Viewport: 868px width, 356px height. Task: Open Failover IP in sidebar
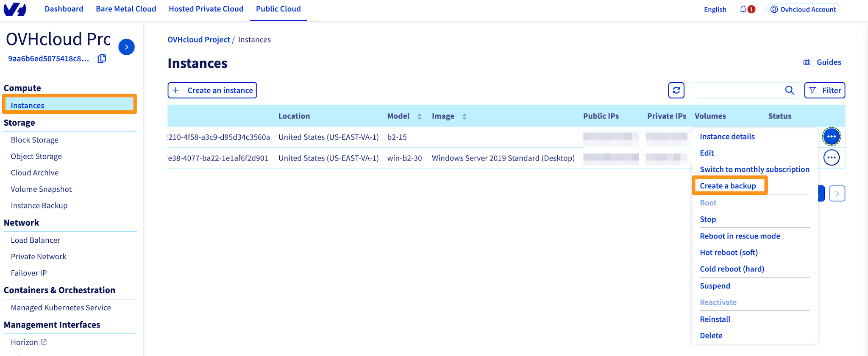(29, 273)
